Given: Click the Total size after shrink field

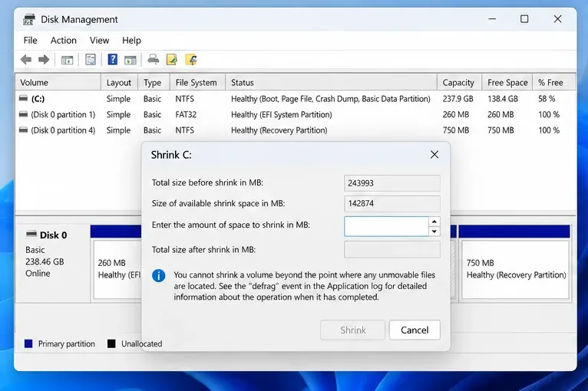Looking at the screenshot, I should [x=392, y=249].
